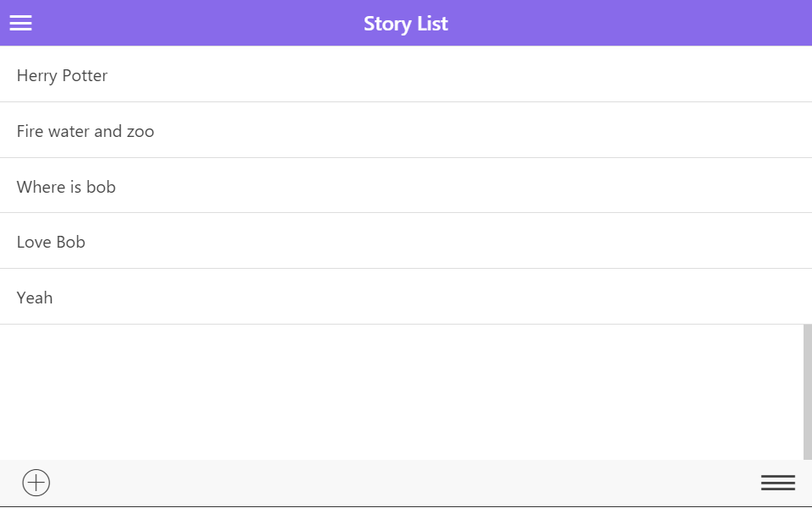This screenshot has height=508, width=812.
Task: Open the Where is bob story
Action: (66, 187)
